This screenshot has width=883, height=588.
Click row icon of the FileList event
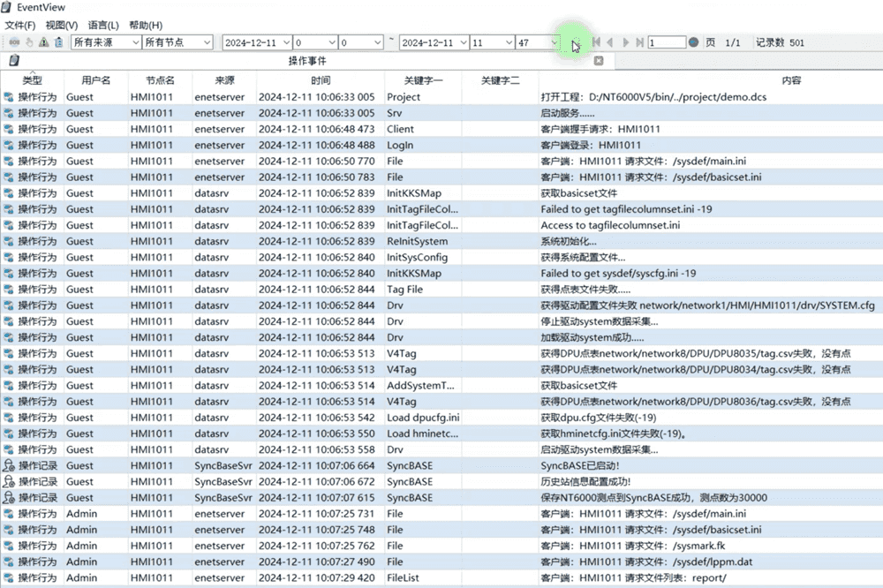(x=9, y=578)
